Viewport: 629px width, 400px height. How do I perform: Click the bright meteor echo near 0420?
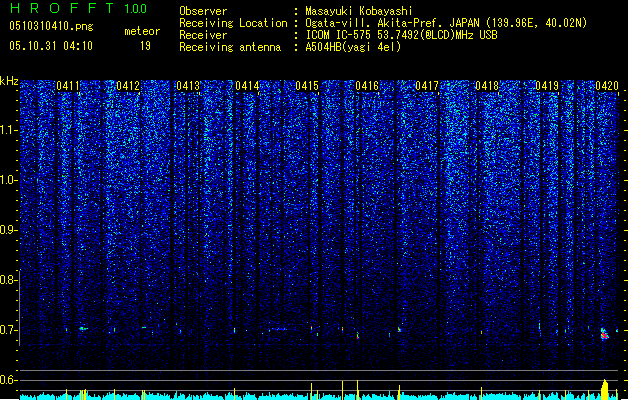pos(604,334)
